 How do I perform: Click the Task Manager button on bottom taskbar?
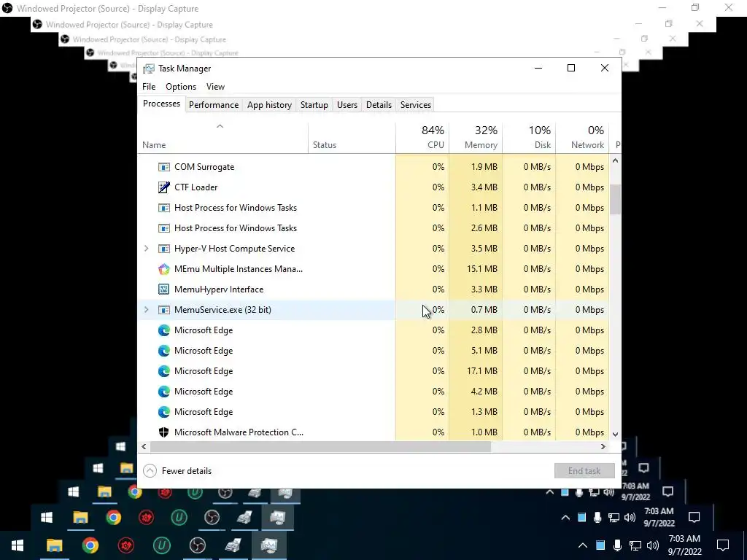268,545
